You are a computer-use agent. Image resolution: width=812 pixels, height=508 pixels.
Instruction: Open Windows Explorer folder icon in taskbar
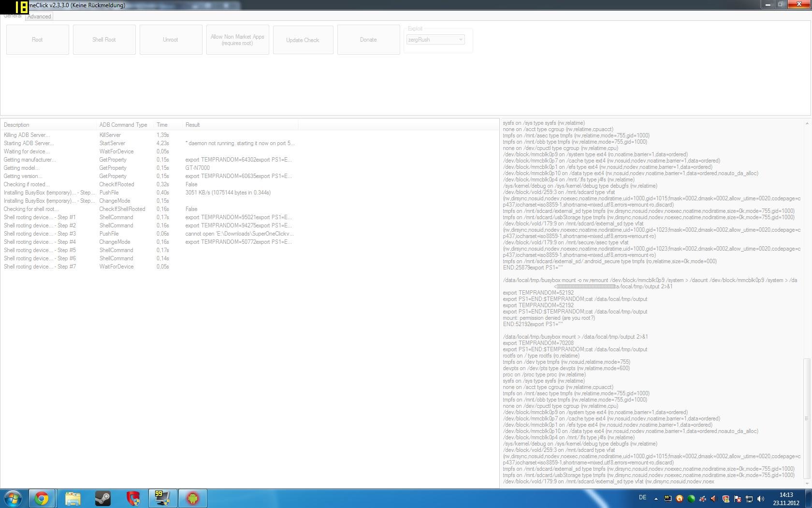(72, 498)
